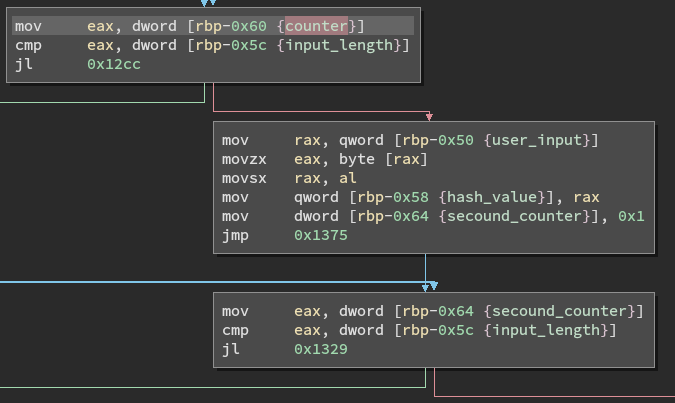Click the immediate value 0x1
The image size is (675, 403).
pyautogui.click(x=631, y=216)
